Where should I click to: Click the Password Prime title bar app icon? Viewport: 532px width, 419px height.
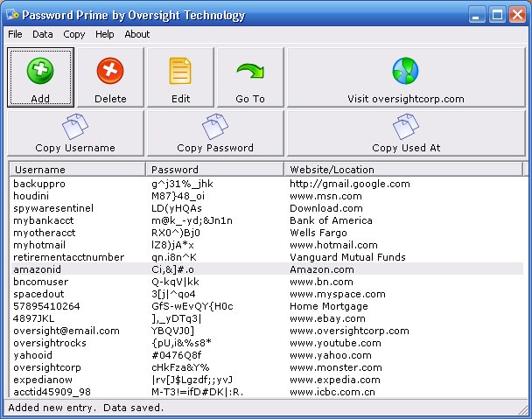[12, 15]
